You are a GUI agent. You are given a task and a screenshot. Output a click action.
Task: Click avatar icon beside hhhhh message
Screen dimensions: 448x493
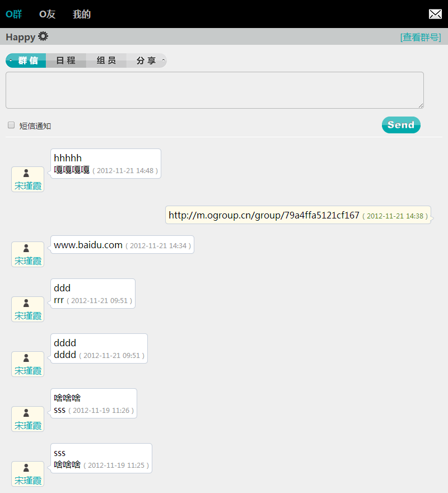26,173
